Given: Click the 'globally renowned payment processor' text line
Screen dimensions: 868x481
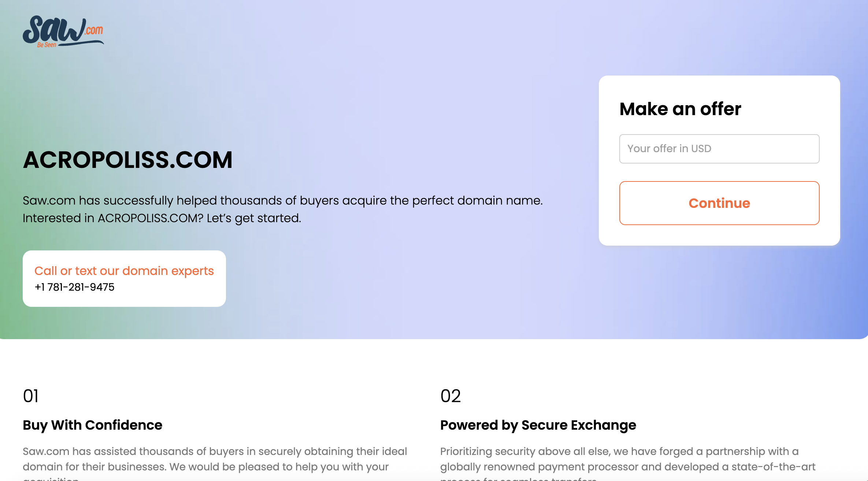Looking at the screenshot, I should coord(627,467).
